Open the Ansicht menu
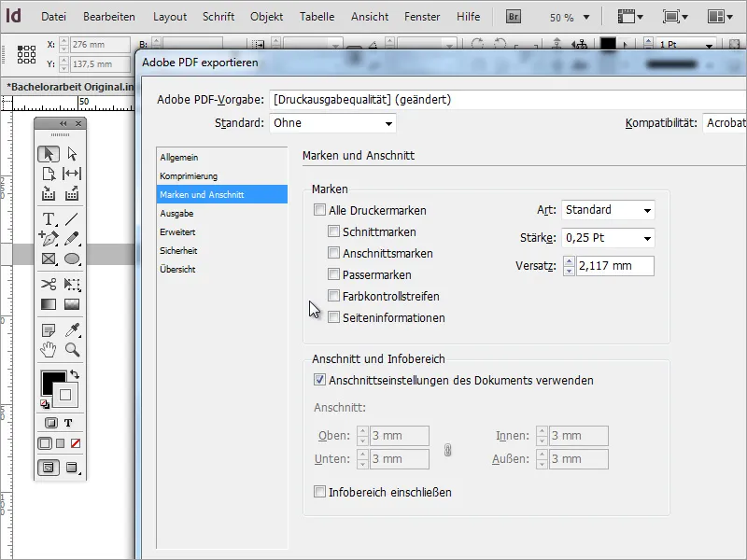The height and width of the screenshot is (560, 747). [x=370, y=17]
